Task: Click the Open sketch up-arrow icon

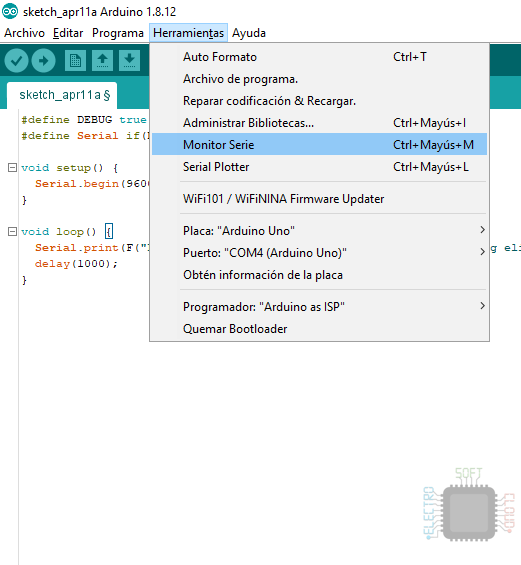Action: 102,61
